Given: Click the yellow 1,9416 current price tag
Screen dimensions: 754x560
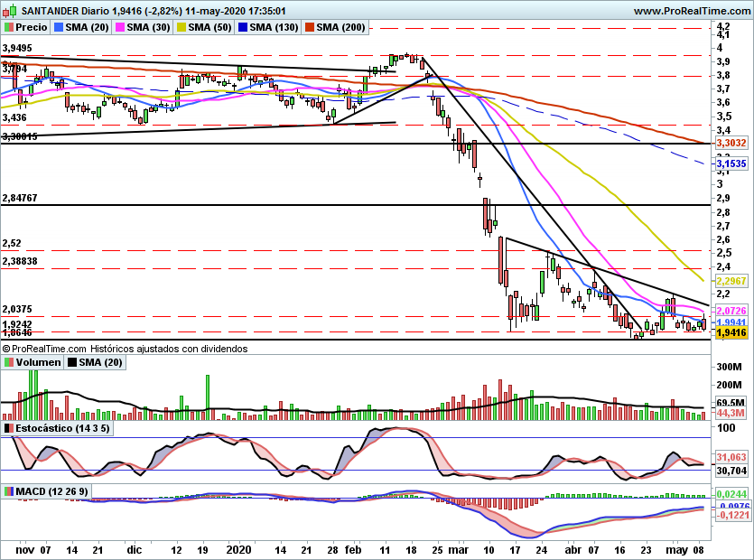Looking at the screenshot, I should [x=730, y=333].
